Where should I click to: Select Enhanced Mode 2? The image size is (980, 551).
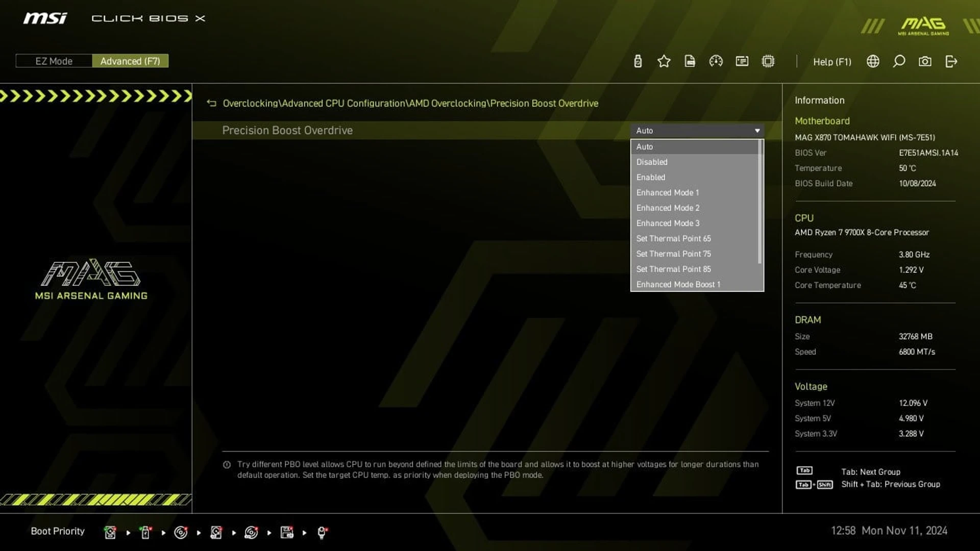click(695, 208)
